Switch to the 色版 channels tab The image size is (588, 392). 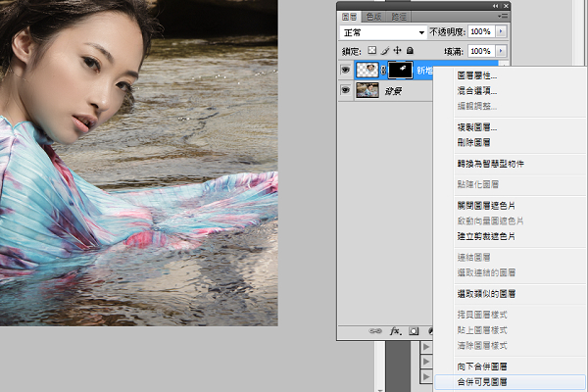[x=373, y=17]
